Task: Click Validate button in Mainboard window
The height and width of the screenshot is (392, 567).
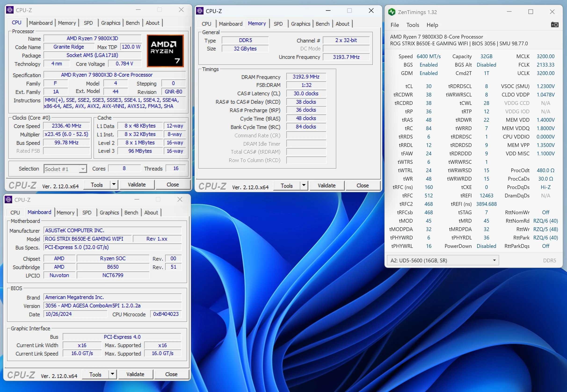Action: [135, 374]
